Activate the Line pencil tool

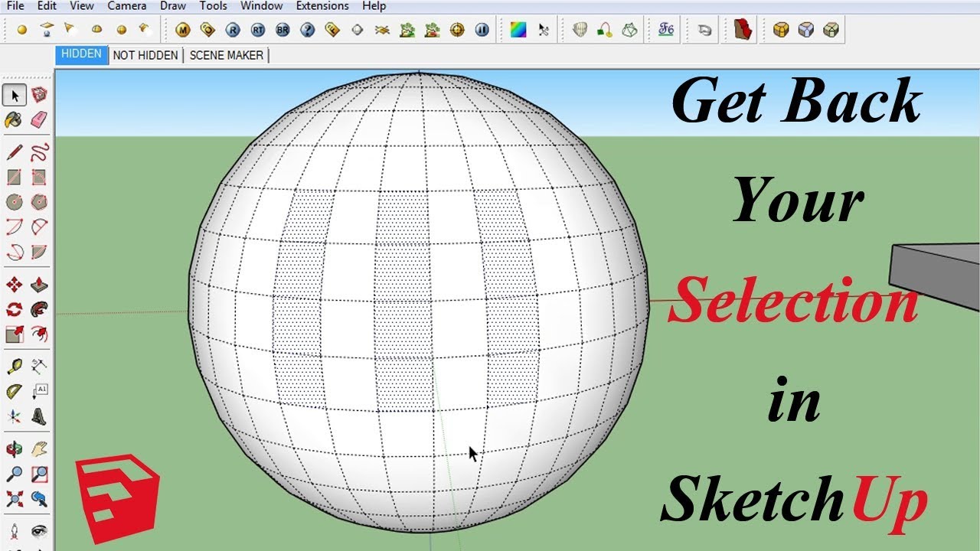coord(15,152)
